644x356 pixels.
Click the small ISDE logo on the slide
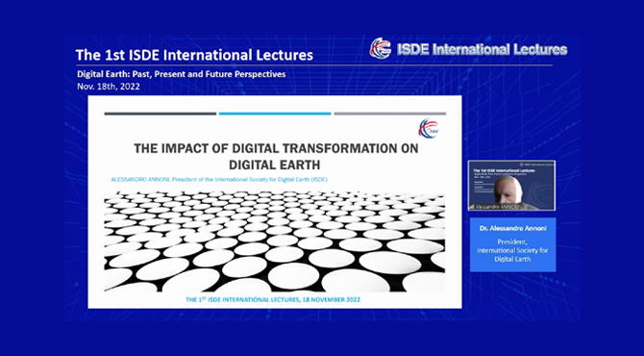point(429,129)
